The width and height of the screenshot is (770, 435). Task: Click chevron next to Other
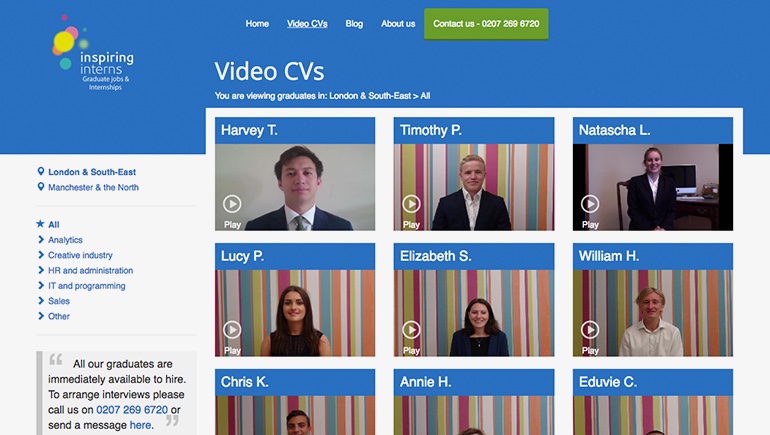click(x=41, y=316)
